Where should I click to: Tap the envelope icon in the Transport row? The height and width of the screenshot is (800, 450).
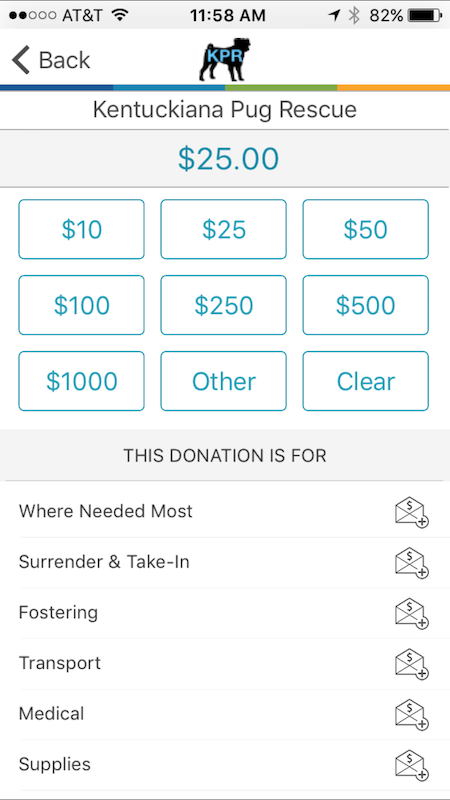[x=412, y=664]
